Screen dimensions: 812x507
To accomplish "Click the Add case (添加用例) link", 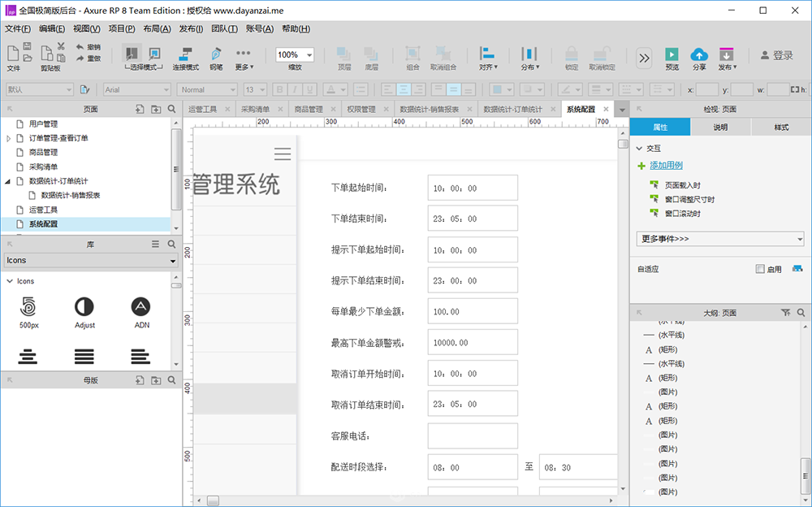I will 666,166.
